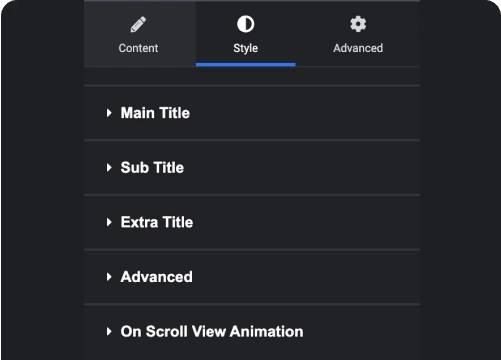Open the Advanced tab label next to gear
501x360 pixels.
[358, 48]
